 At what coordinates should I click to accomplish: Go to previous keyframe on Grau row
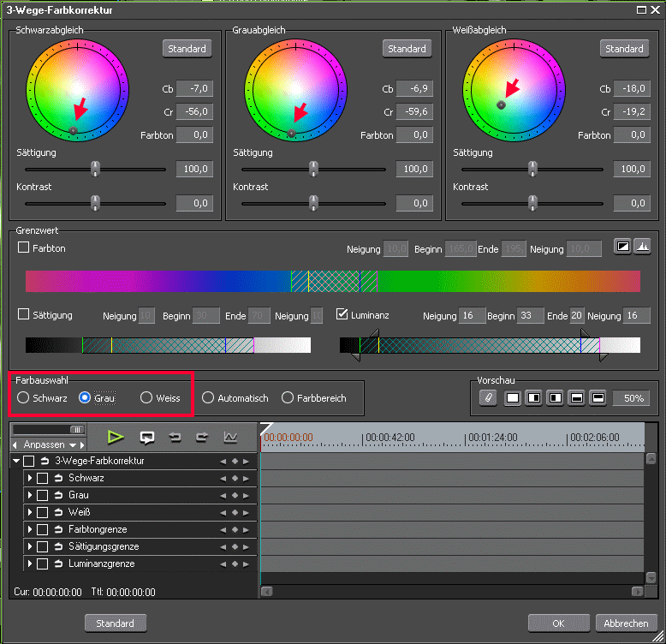pos(223,496)
